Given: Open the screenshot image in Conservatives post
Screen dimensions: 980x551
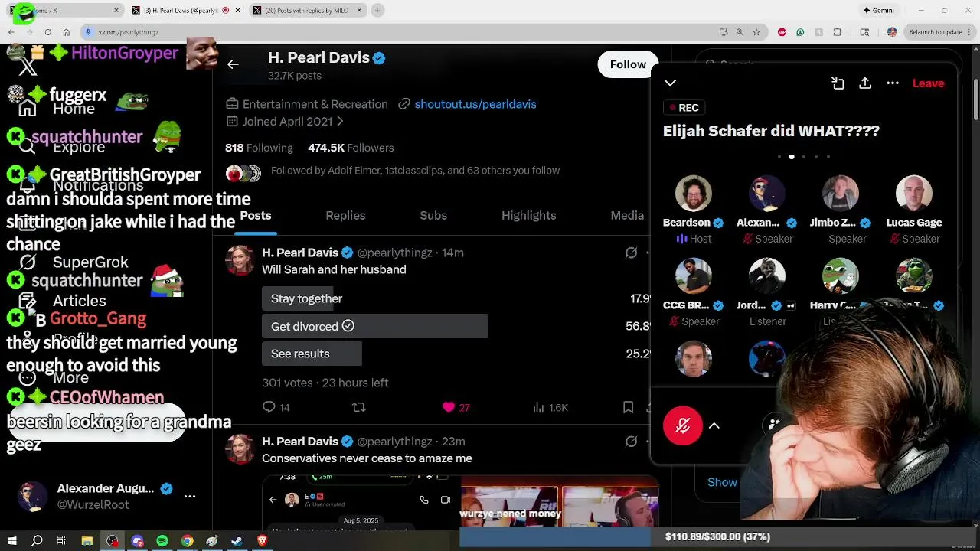Looking at the screenshot, I should click(361, 501).
